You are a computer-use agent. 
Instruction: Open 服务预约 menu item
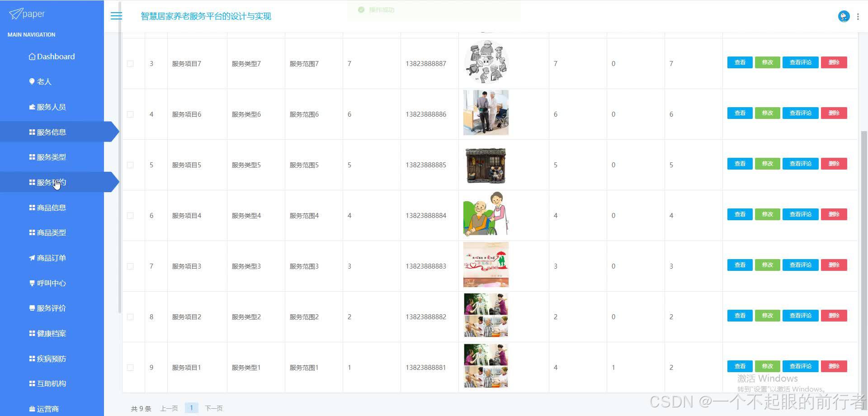click(52, 182)
